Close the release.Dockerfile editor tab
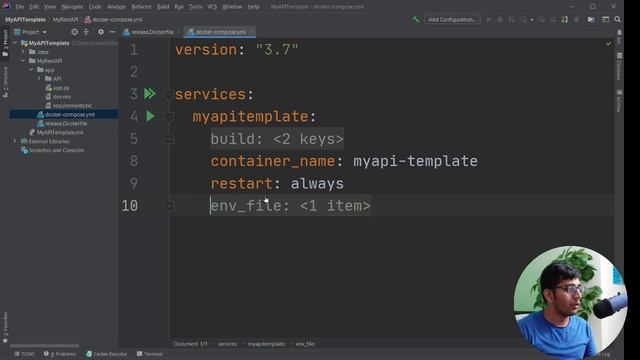640x360 pixels. tap(178, 32)
